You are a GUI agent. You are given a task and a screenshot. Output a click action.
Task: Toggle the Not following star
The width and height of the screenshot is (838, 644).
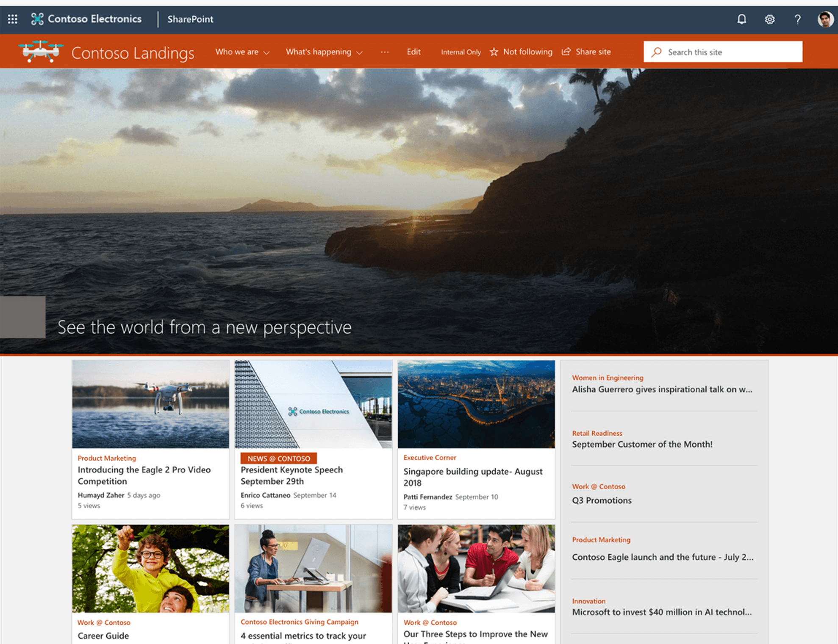[494, 52]
